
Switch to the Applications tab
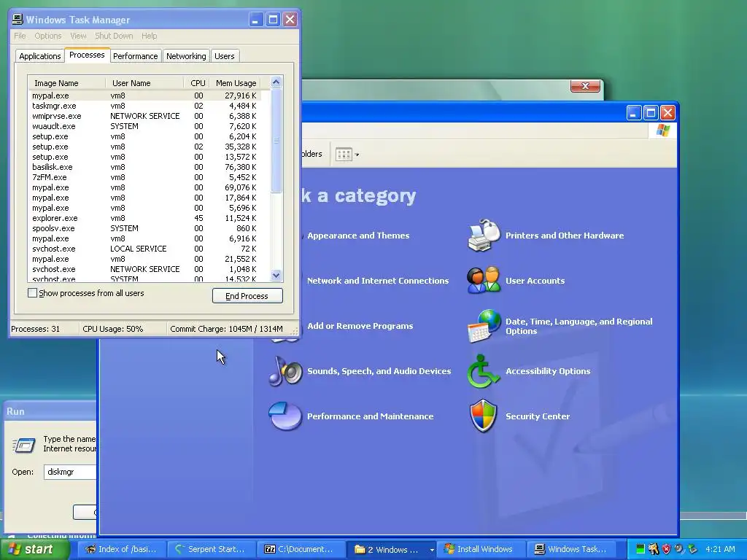point(40,56)
